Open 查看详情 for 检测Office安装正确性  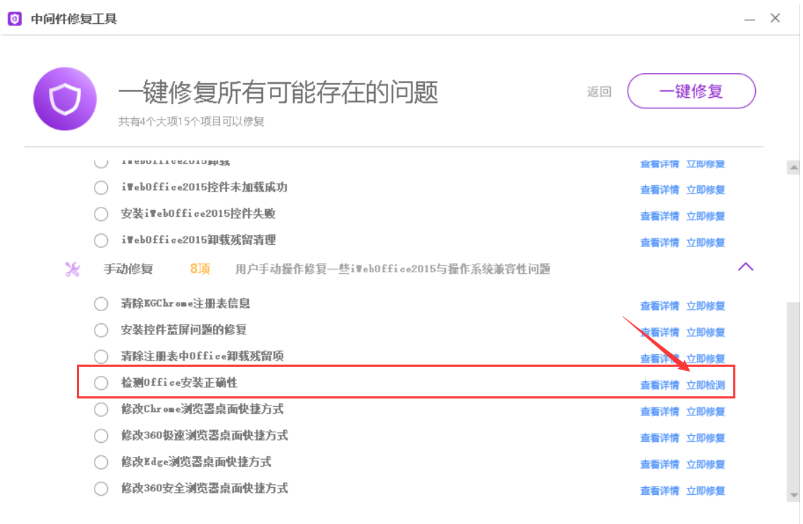(x=660, y=384)
